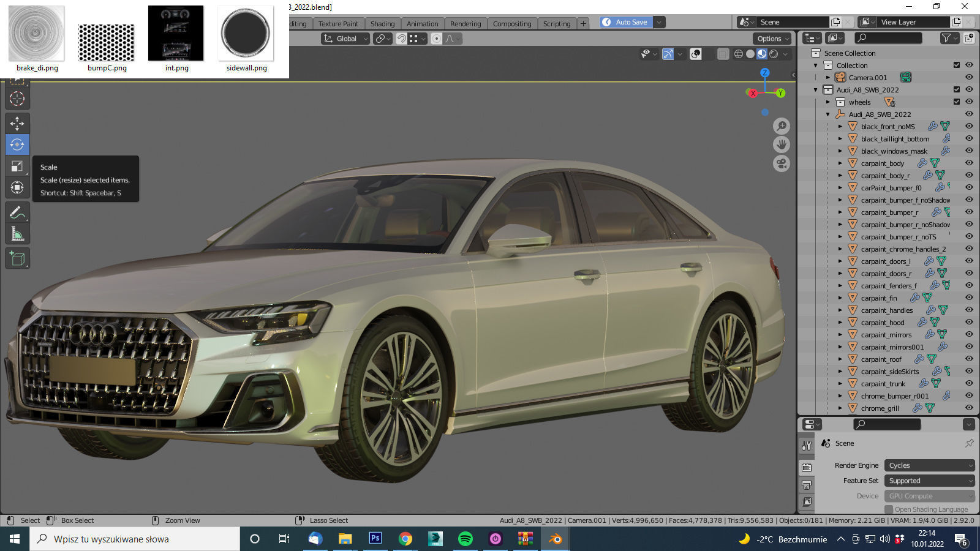Viewport: 980px width, 551px height.
Task: Uncheck the wheels collection checkbox
Action: pos(957,102)
